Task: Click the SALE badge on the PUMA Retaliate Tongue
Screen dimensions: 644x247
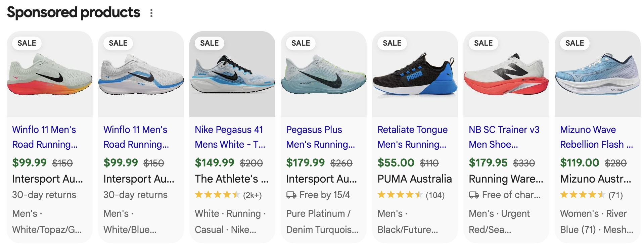Action: click(392, 43)
